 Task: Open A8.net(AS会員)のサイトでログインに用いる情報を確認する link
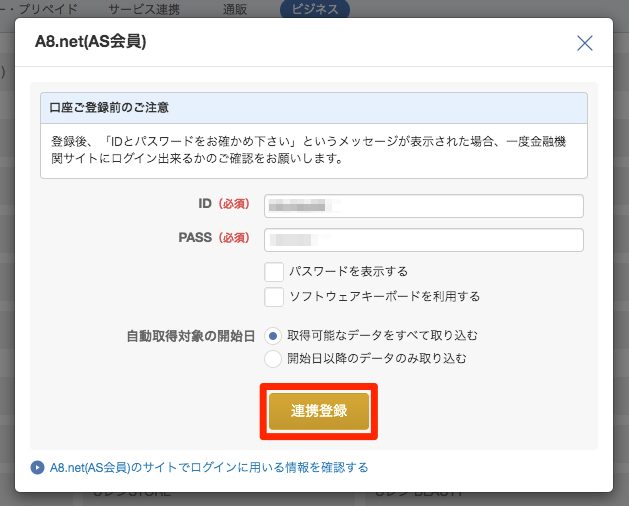[209, 467]
